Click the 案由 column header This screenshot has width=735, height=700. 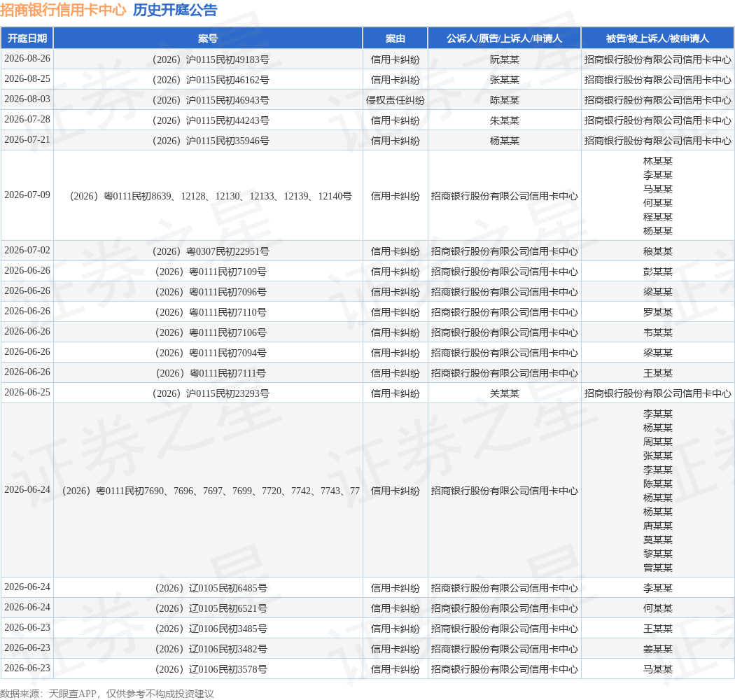[x=395, y=38]
